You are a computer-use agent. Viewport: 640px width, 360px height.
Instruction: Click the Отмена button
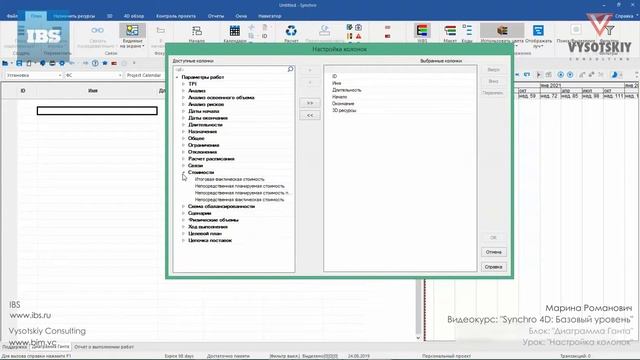click(493, 252)
